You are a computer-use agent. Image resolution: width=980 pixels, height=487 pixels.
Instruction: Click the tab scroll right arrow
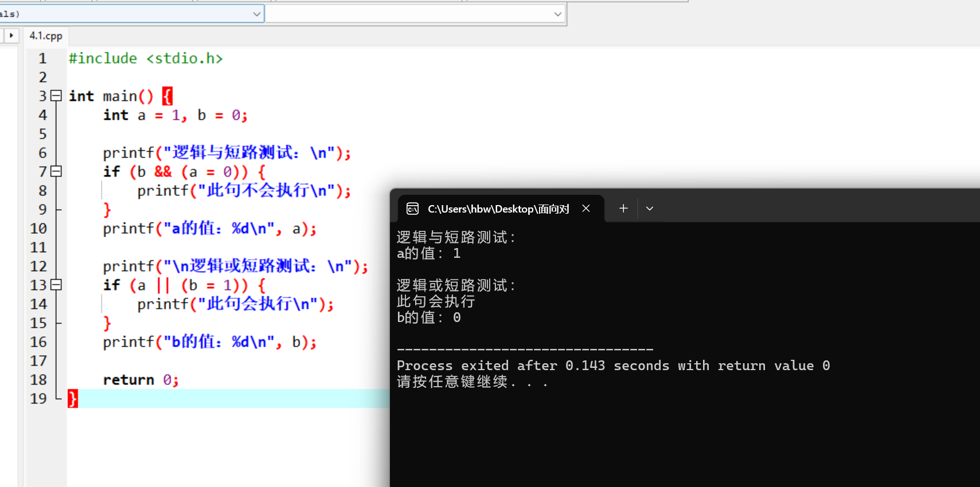coord(11,36)
